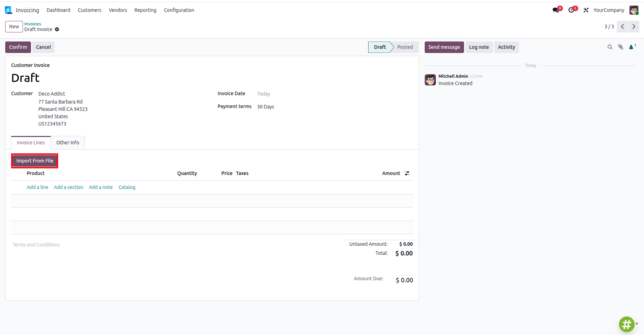
Task: Schedule an Activity
Action: point(506,47)
